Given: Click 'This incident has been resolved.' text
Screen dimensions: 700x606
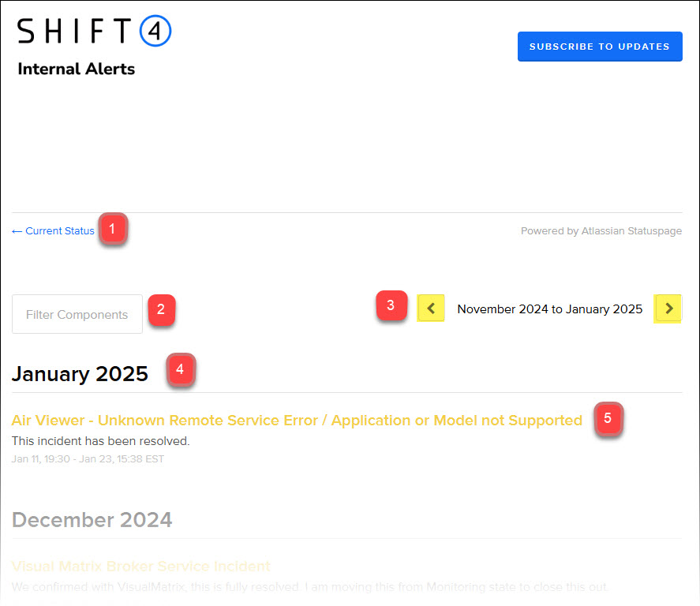Looking at the screenshot, I should [100, 441].
